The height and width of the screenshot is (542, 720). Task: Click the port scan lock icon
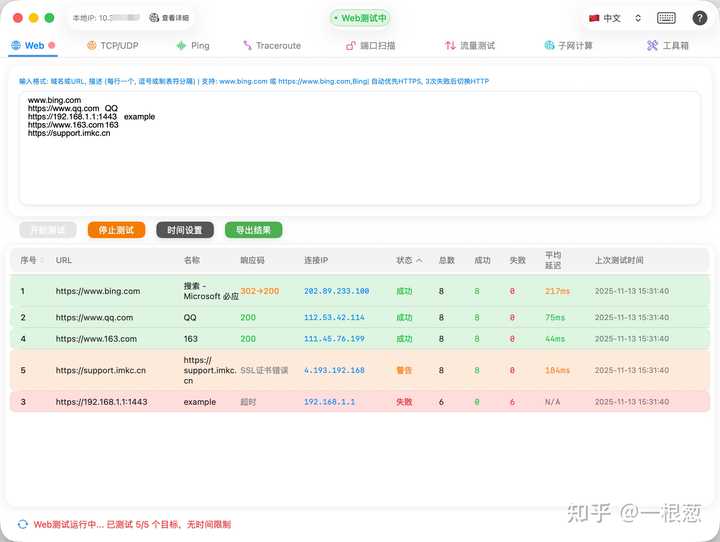[351, 45]
